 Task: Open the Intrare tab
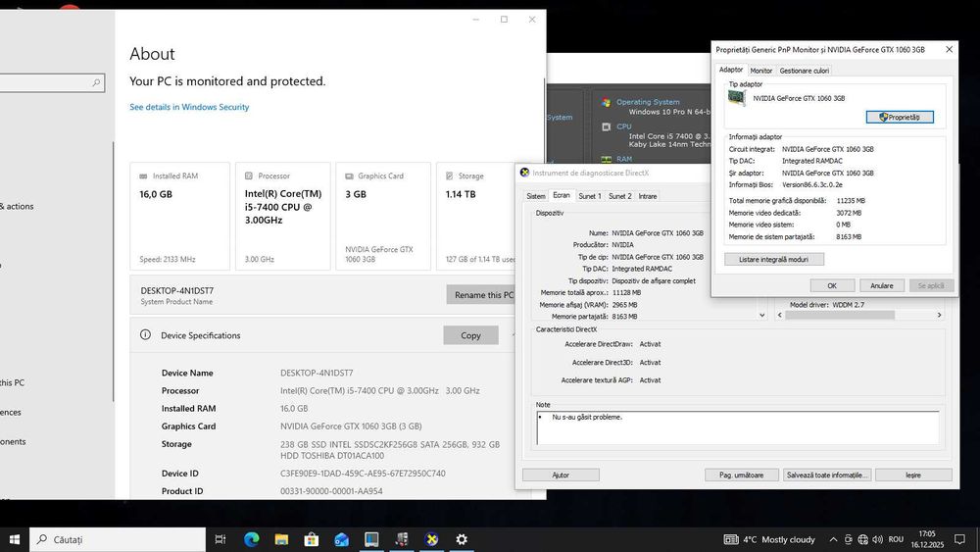(648, 196)
